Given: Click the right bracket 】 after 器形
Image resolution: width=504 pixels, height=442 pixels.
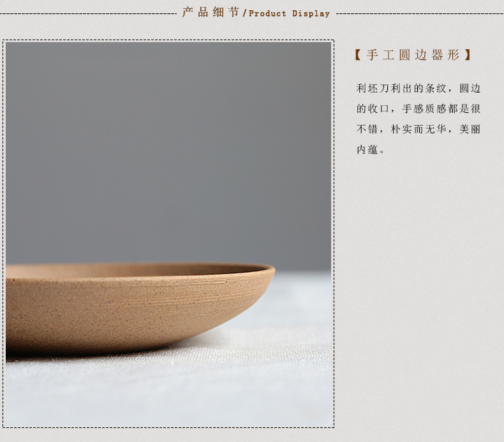Looking at the screenshot, I should tap(468, 55).
